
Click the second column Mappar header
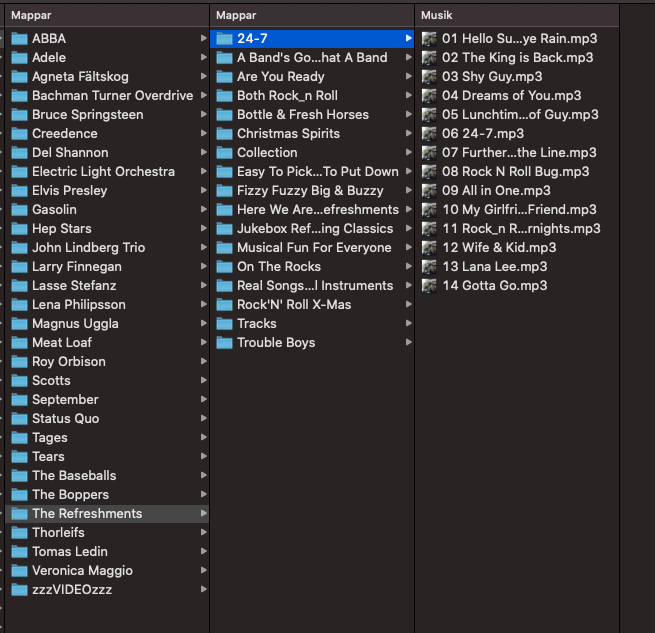tap(312, 15)
